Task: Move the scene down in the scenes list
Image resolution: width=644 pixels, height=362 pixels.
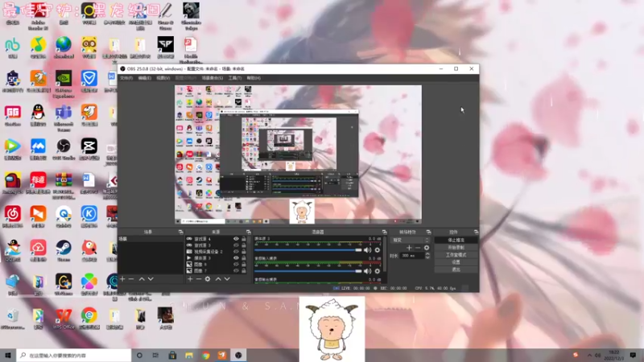Action: [x=151, y=279]
